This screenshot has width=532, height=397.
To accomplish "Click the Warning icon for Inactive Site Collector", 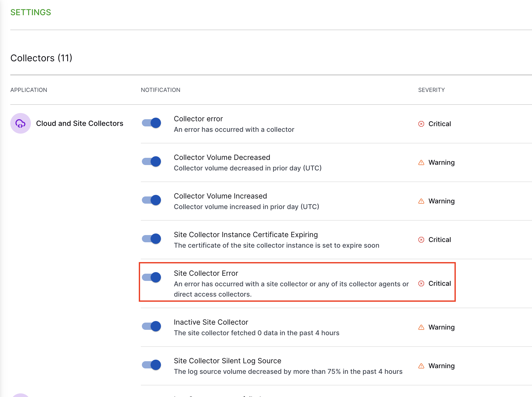I will [421, 327].
